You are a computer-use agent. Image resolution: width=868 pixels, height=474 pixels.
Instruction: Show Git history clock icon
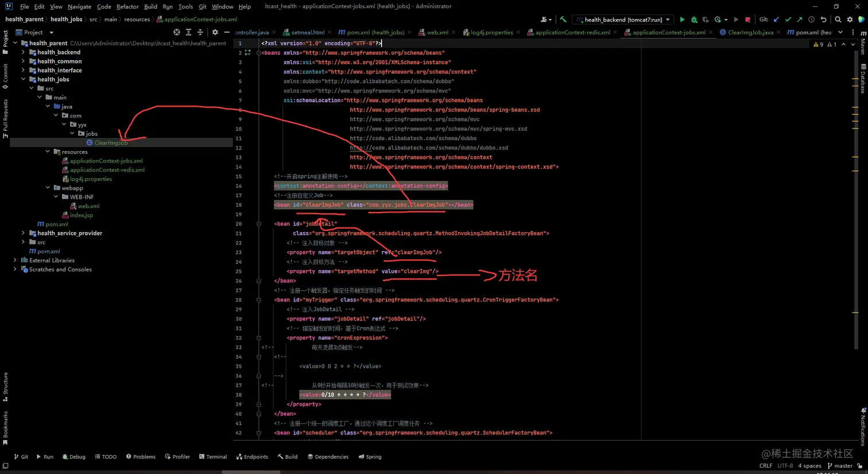811,20
